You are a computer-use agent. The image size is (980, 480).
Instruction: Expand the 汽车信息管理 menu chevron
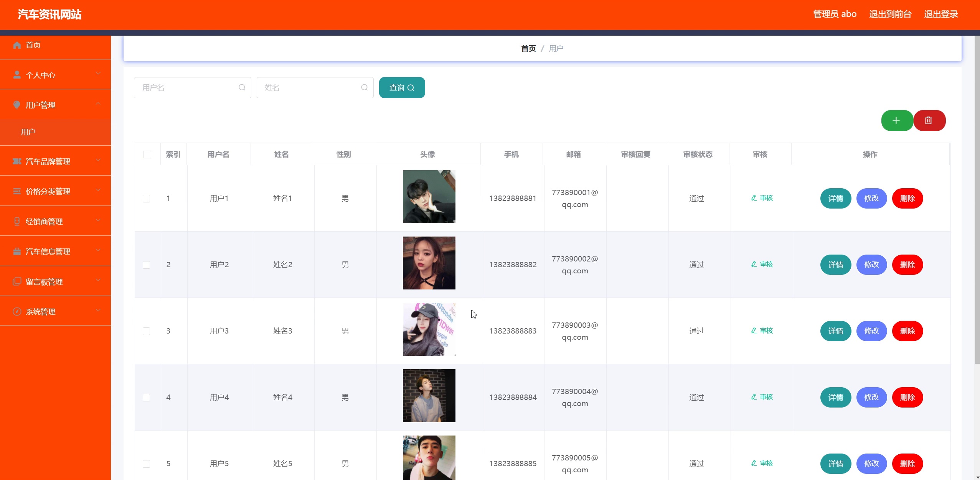point(98,250)
